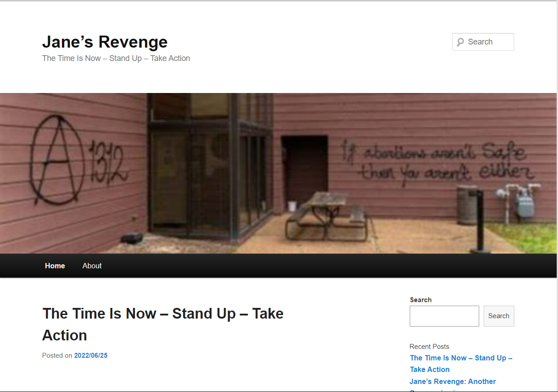Click the 'Posted on' text
This screenshot has height=392, width=558.
tap(57, 356)
